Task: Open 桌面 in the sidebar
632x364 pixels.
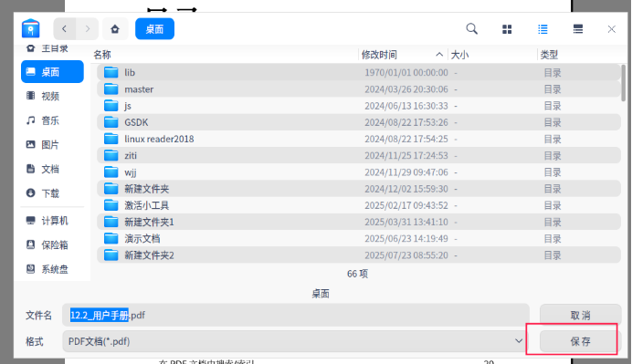Action: click(x=52, y=72)
